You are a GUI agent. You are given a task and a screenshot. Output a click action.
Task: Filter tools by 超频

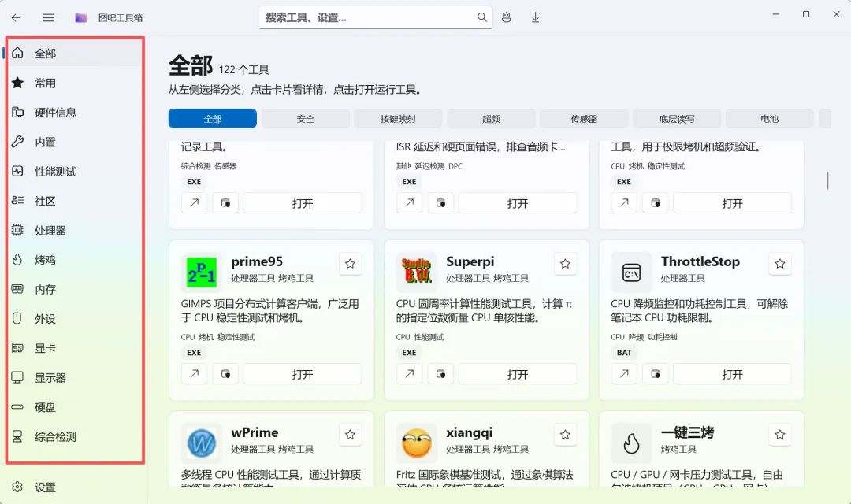pyautogui.click(x=491, y=119)
